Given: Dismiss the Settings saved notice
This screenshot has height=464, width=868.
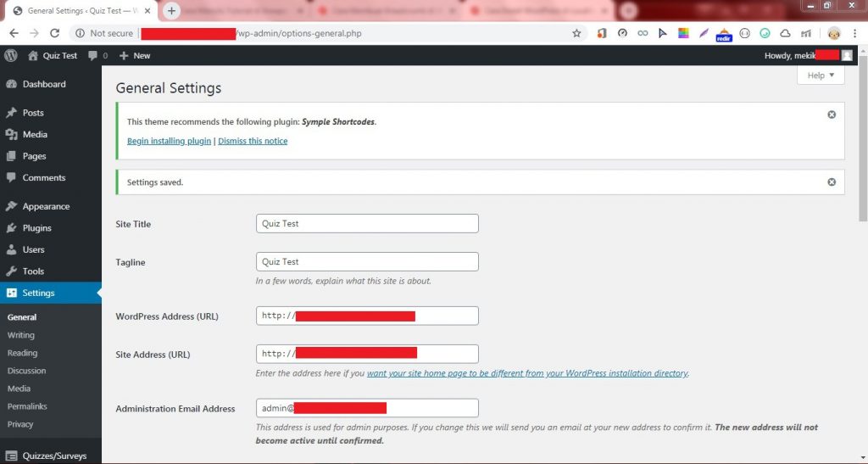Looking at the screenshot, I should pyautogui.click(x=832, y=182).
